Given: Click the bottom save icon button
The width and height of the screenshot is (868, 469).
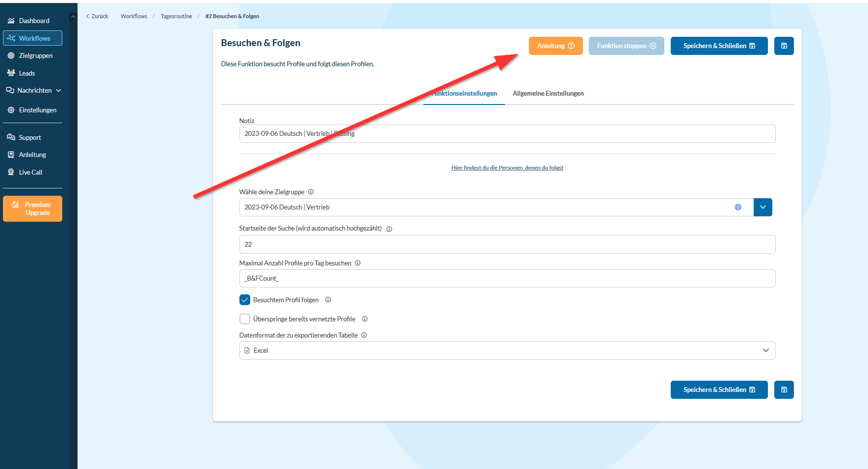Looking at the screenshot, I should (784, 390).
